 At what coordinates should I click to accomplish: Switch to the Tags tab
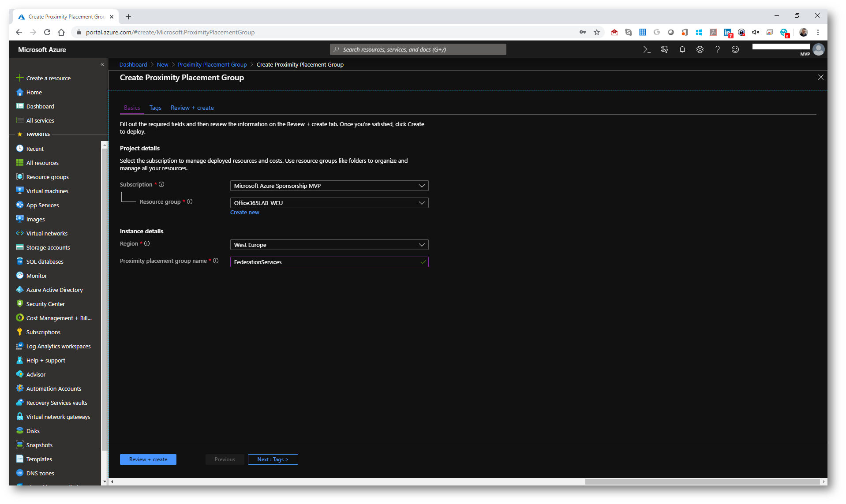tap(155, 108)
